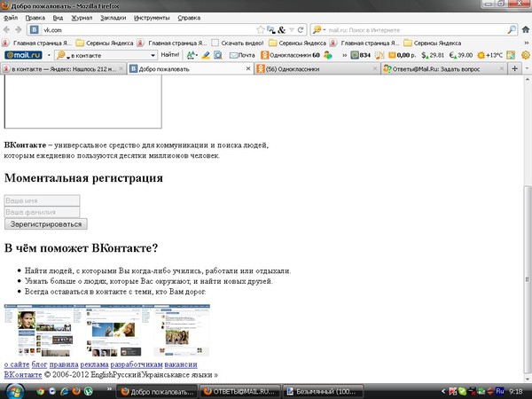532x399 pixels.
Task: Open mail.ru toolbar settings gear icon
Action: pyautogui.click(x=526, y=55)
